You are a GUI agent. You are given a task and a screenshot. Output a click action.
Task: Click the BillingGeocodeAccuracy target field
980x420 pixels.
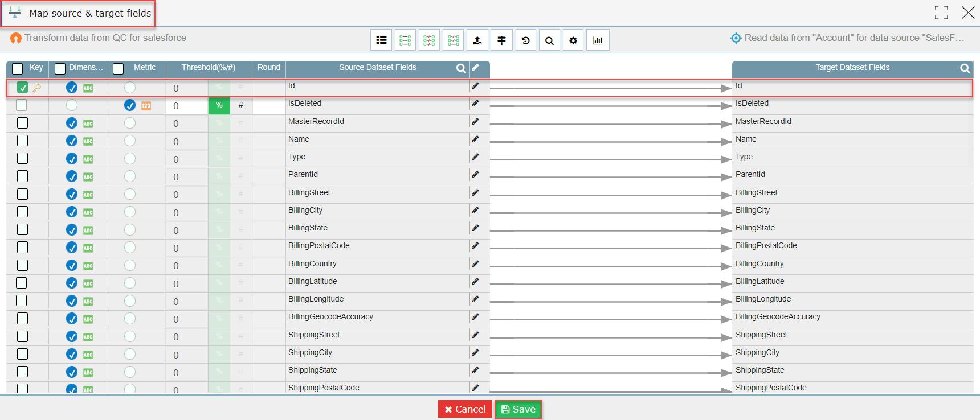coord(778,317)
